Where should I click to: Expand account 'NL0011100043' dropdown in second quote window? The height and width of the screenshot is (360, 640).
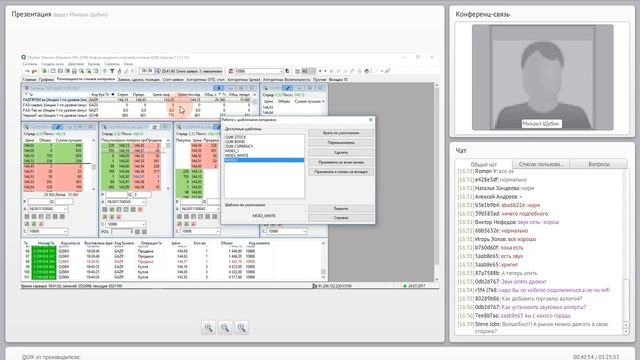(x=143, y=202)
